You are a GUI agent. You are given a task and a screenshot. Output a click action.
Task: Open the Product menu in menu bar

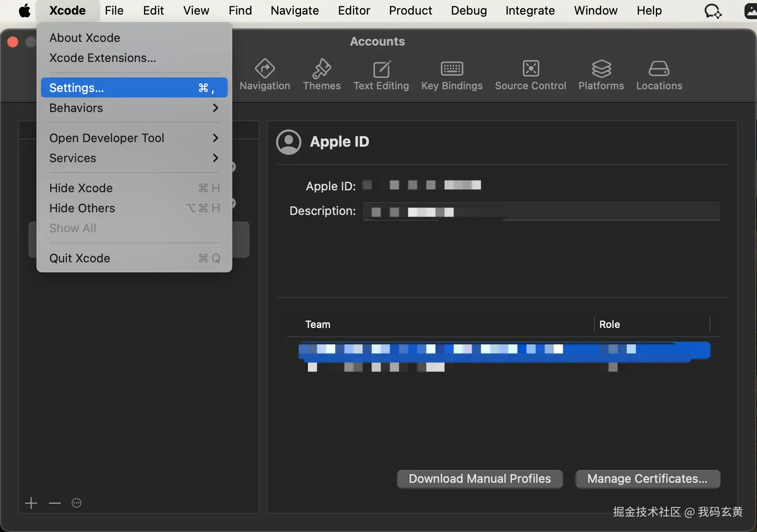410,10
